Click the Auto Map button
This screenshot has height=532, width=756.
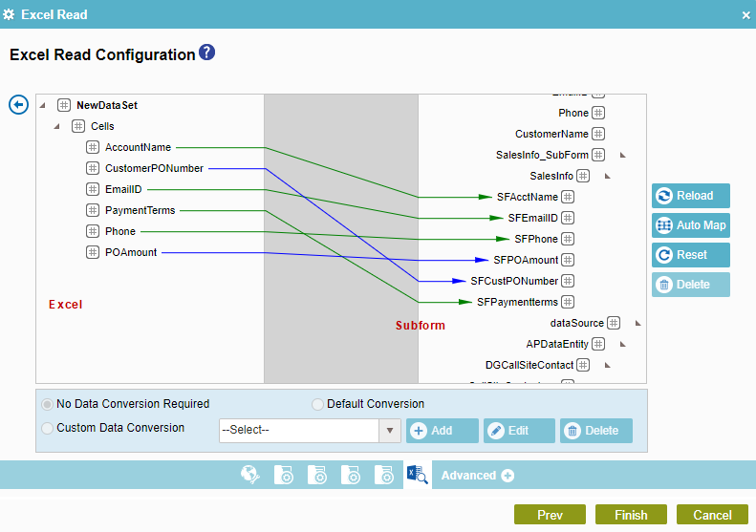pos(691,225)
